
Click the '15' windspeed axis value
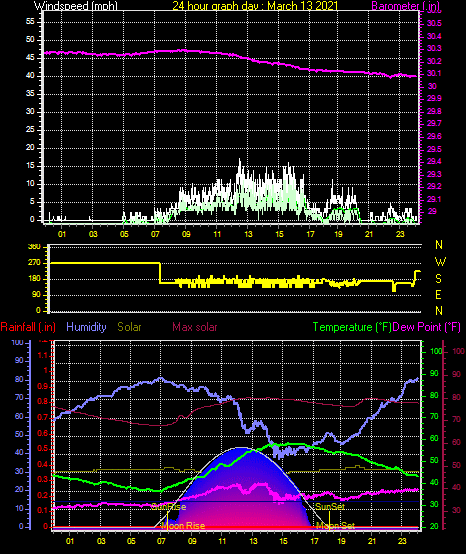30,166
